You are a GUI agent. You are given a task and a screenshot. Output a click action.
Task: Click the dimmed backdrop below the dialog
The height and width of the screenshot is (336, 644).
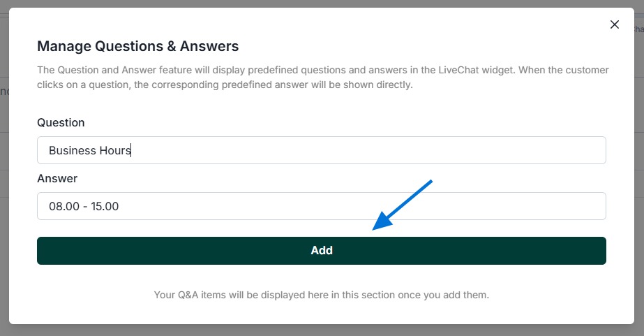(x=321, y=330)
